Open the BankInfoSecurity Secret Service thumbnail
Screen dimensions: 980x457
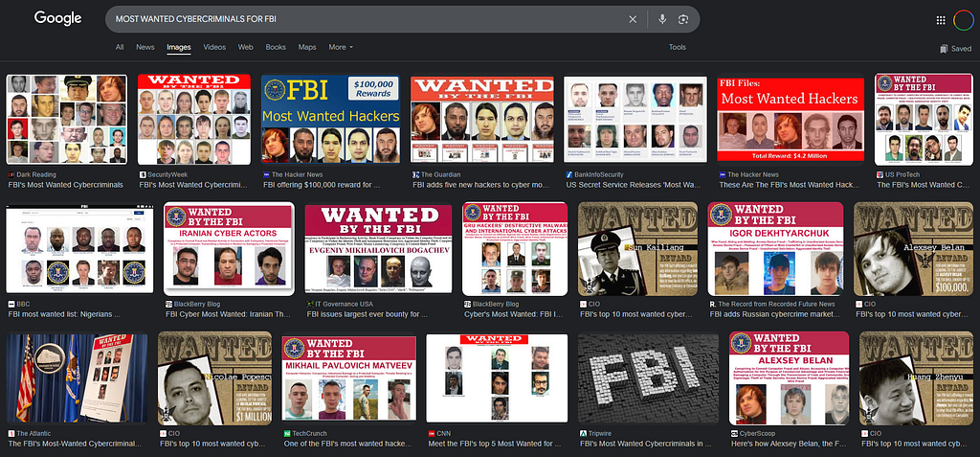[x=635, y=120]
